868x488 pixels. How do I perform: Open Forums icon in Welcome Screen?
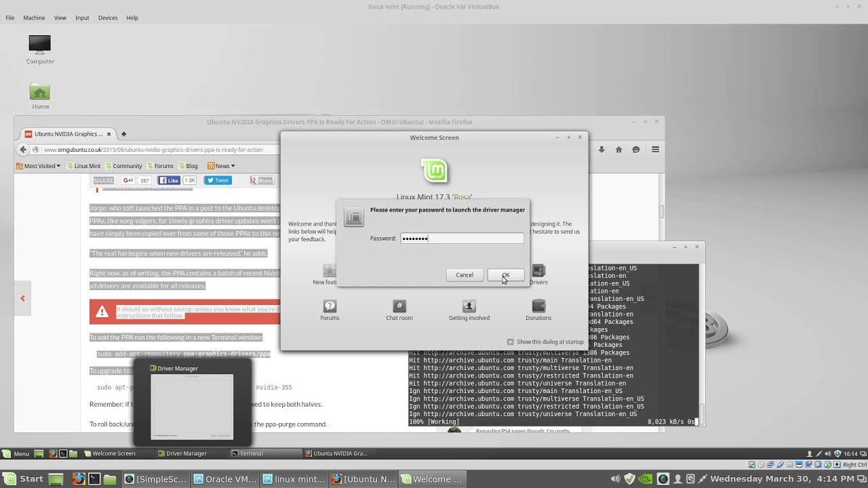(x=330, y=310)
